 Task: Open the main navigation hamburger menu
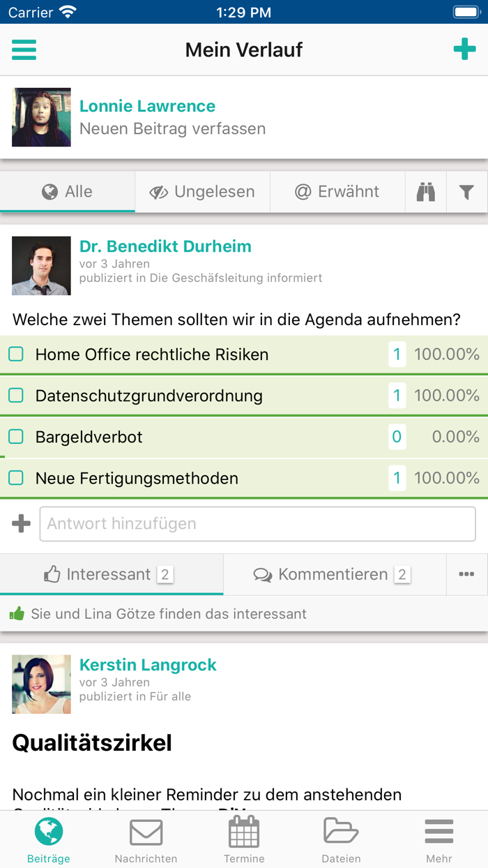point(24,50)
